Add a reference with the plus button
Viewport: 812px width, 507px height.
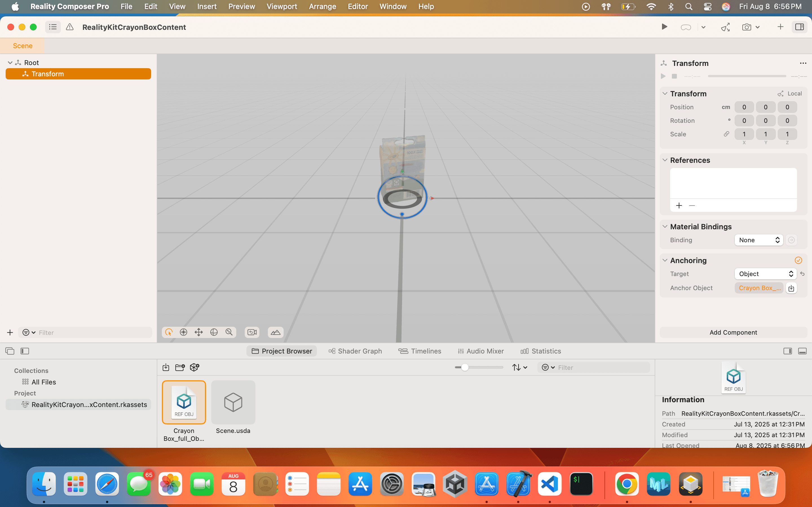tap(679, 205)
